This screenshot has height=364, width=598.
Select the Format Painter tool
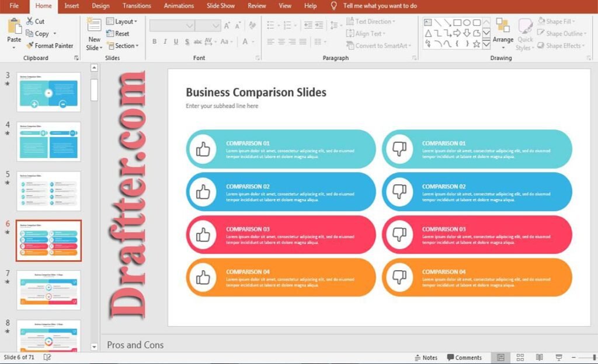[50, 45]
